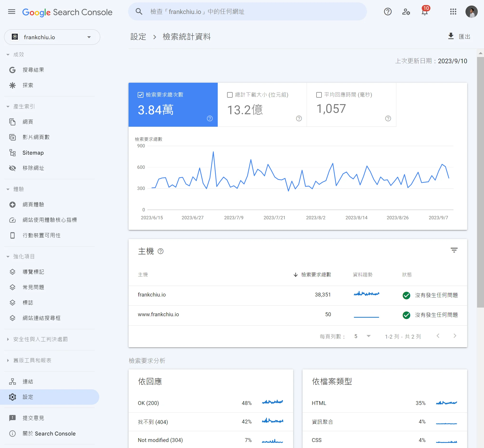Open the 每頁列數 rows-per-page dropdown

pyautogui.click(x=362, y=336)
